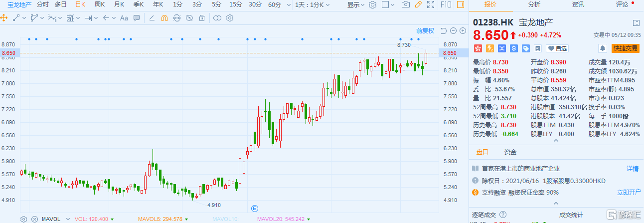Open the 资讯 news tab
644x223 pixels.
click(x=578, y=4)
